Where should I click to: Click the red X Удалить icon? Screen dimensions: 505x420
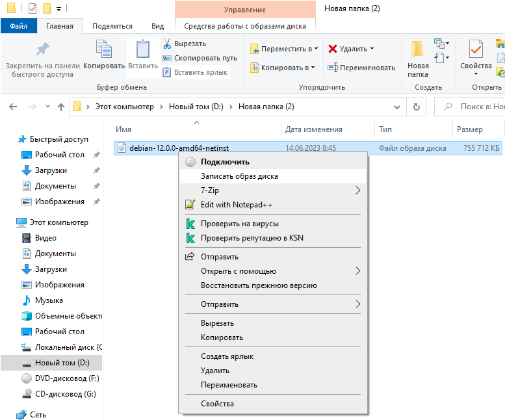pos(333,49)
